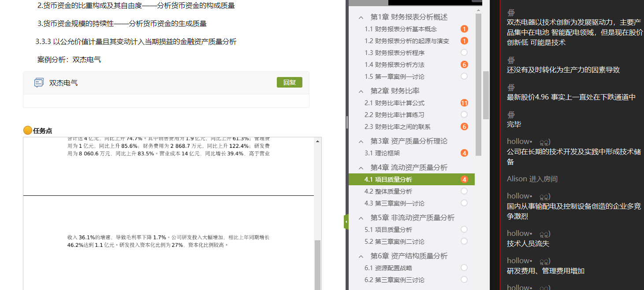
Task: Click orange badge 1 beside 1.1 财务报表分析基本概念
Action: tap(464, 29)
